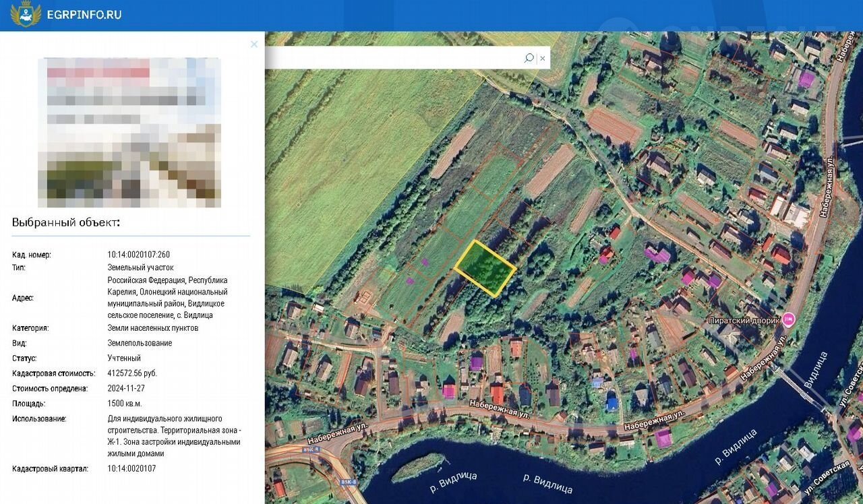Clear the map search field

(x=542, y=58)
